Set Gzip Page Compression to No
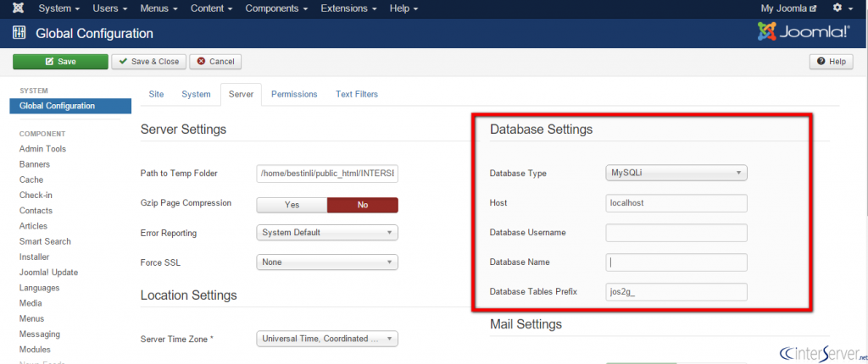The height and width of the screenshot is (364, 868). (363, 205)
